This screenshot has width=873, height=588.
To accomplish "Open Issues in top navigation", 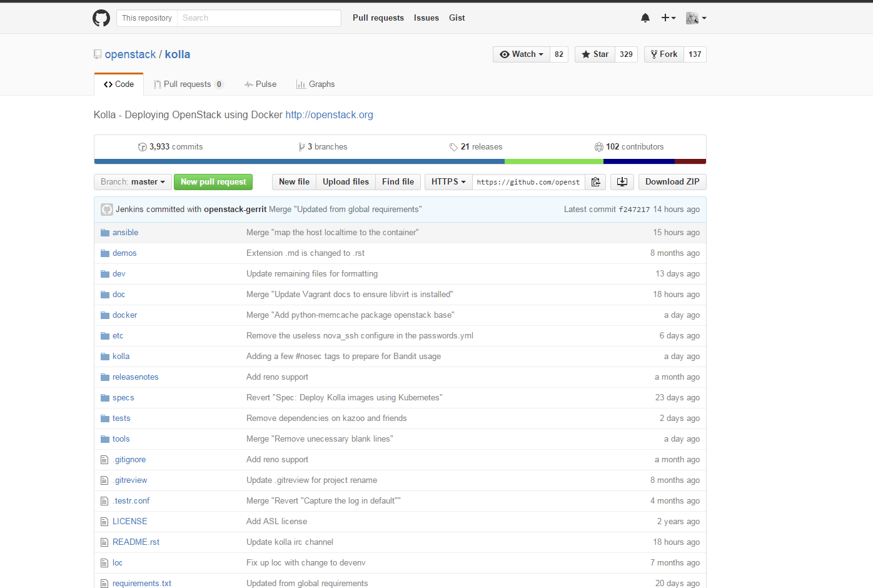I will pos(426,18).
